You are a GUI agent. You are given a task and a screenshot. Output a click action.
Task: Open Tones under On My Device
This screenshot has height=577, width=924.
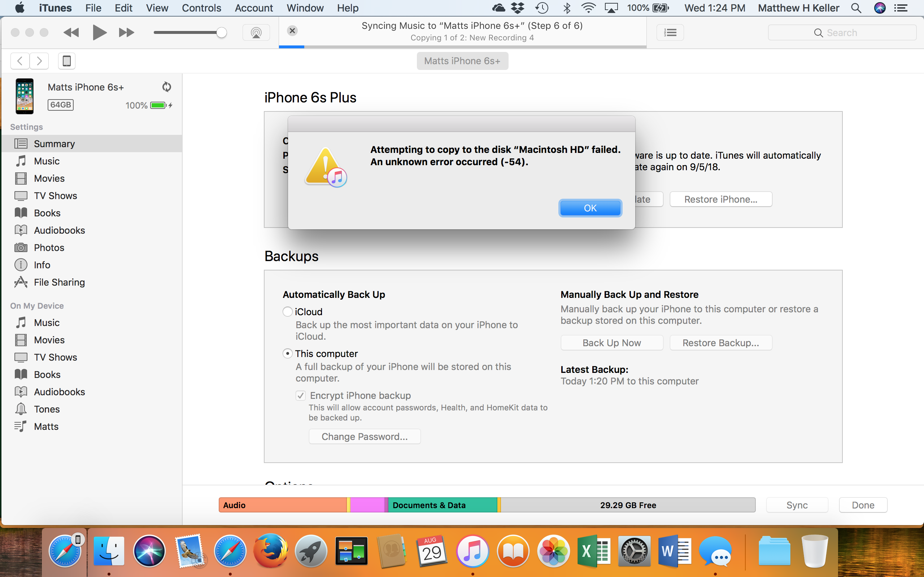click(x=47, y=409)
